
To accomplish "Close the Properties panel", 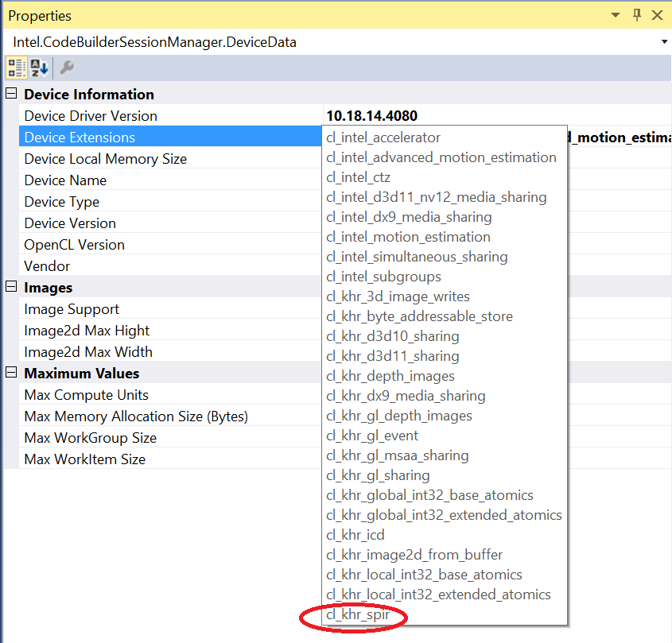I will click(x=657, y=15).
